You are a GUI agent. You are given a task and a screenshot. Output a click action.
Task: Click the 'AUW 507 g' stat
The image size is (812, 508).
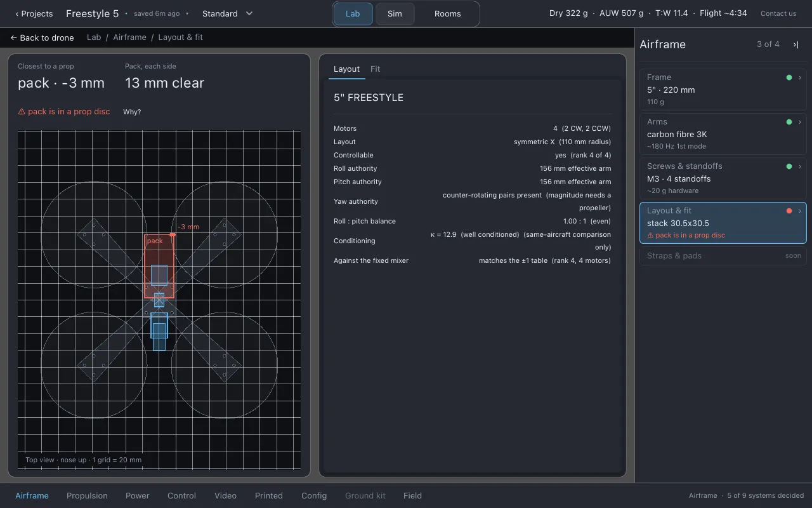622,13
